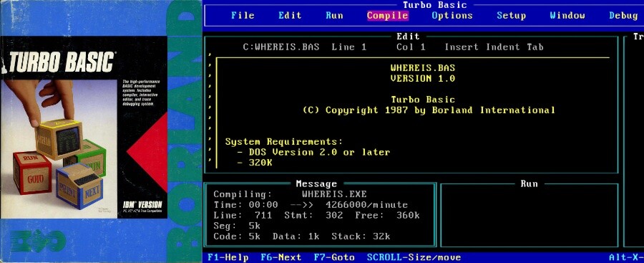Click the Col 1 indicator in the editor
644x263 pixels.
(x=411, y=47)
